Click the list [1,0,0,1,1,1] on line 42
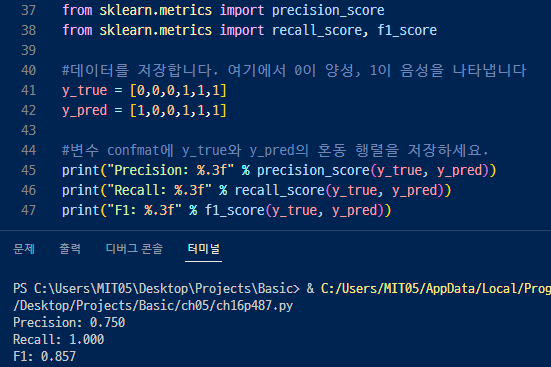Image resolution: width=551 pixels, height=367 pixels. (179, 111)
